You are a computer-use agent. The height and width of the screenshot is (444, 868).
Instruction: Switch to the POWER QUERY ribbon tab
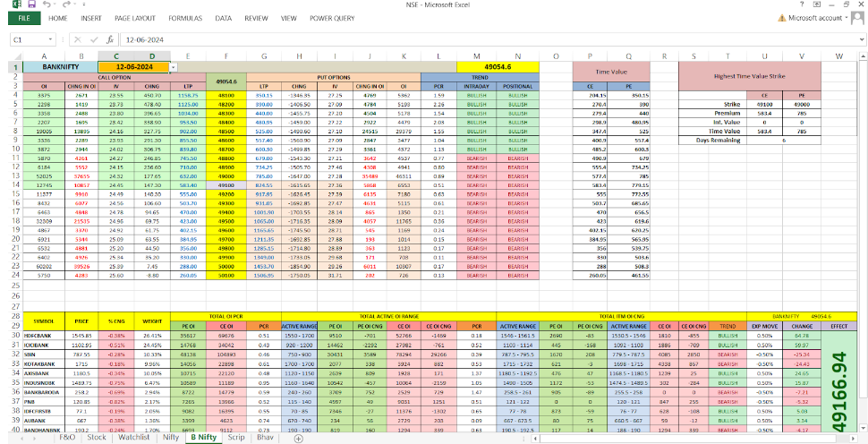point(331,17)
